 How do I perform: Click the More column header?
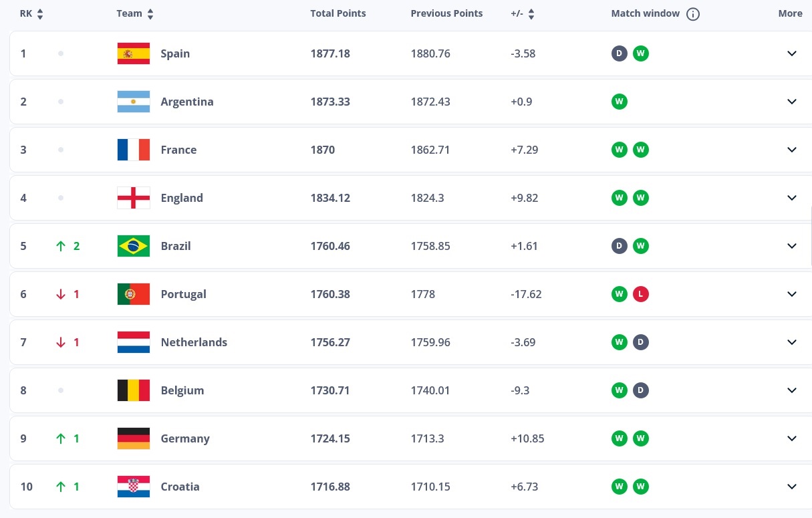790,13
